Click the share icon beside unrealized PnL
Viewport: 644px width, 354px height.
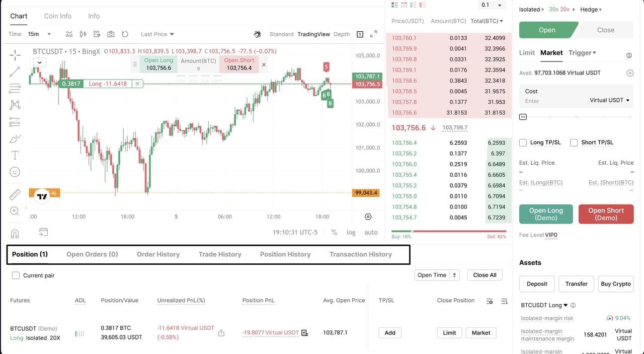221,333
